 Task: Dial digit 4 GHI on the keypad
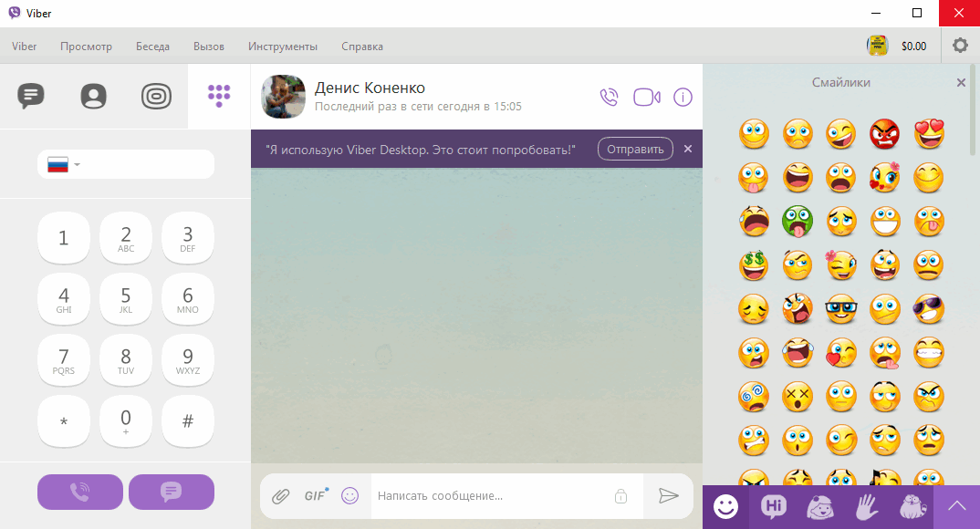(x=63, y=299)
